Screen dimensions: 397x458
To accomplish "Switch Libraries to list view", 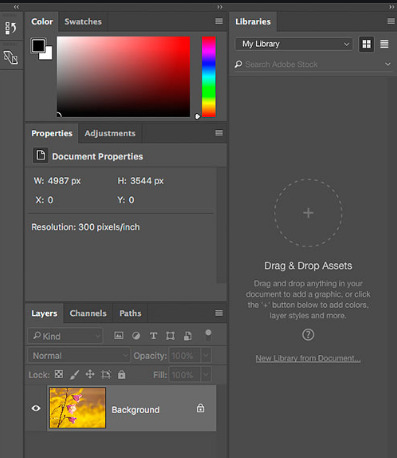I will pos(384,44).
